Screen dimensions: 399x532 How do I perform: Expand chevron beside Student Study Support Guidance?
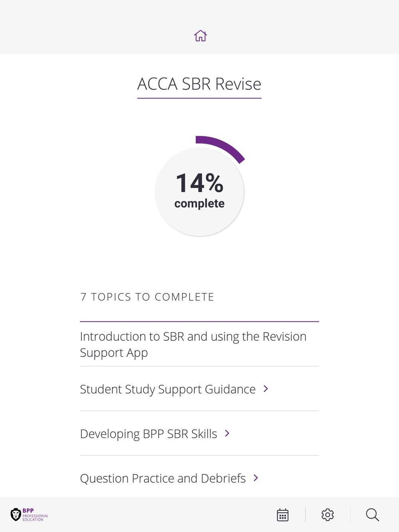266,389
